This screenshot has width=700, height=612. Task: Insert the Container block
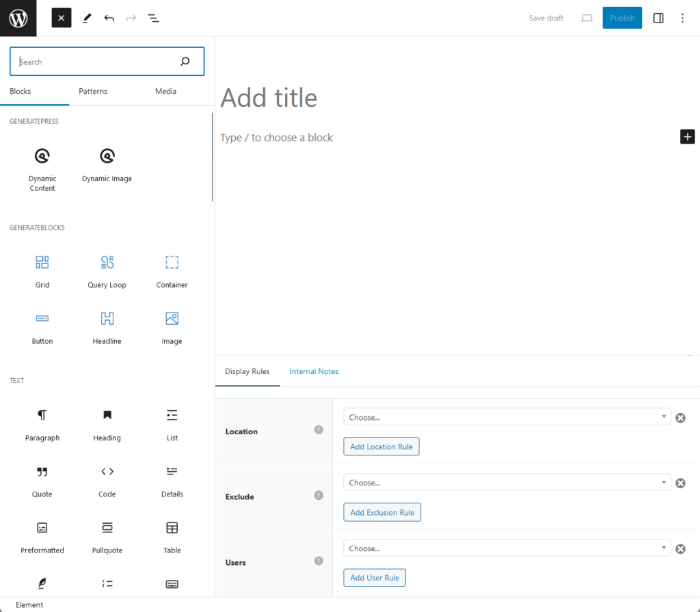point(172,271)
